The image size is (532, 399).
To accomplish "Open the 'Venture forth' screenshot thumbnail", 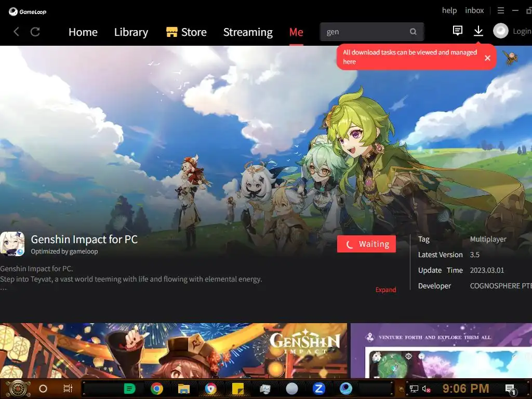I will tap(441, 351).
